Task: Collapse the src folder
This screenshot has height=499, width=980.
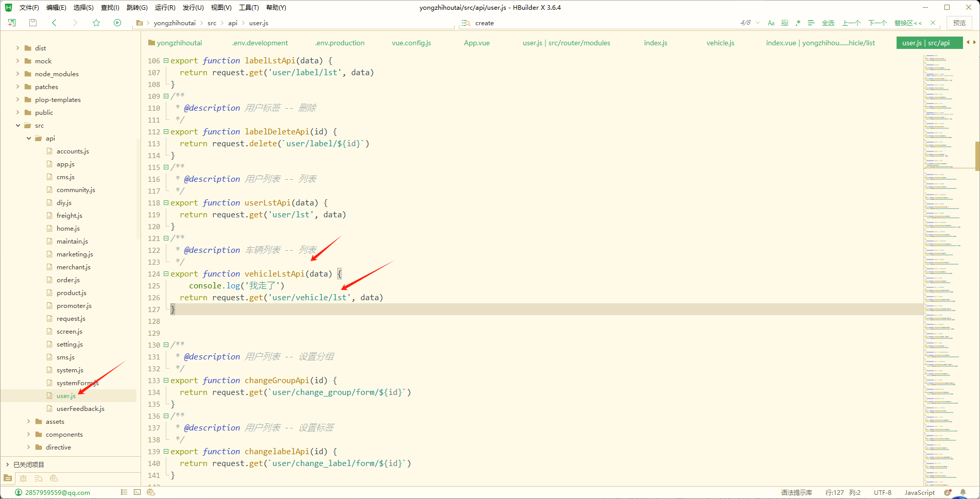Action: click(18, 125)
